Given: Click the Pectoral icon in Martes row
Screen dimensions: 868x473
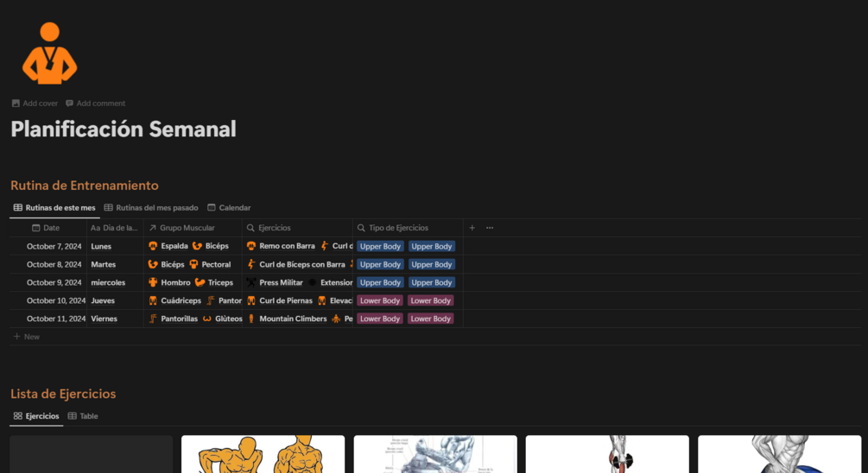Looking at the screenshot, I should (x=193, y=264).
